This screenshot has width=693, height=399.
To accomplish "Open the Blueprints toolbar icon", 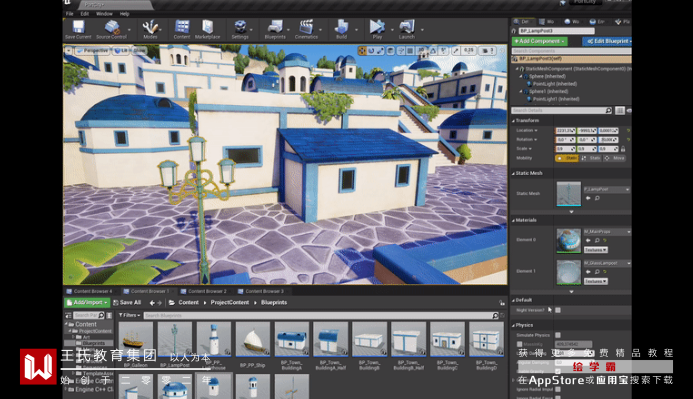I will pos(275,30).
